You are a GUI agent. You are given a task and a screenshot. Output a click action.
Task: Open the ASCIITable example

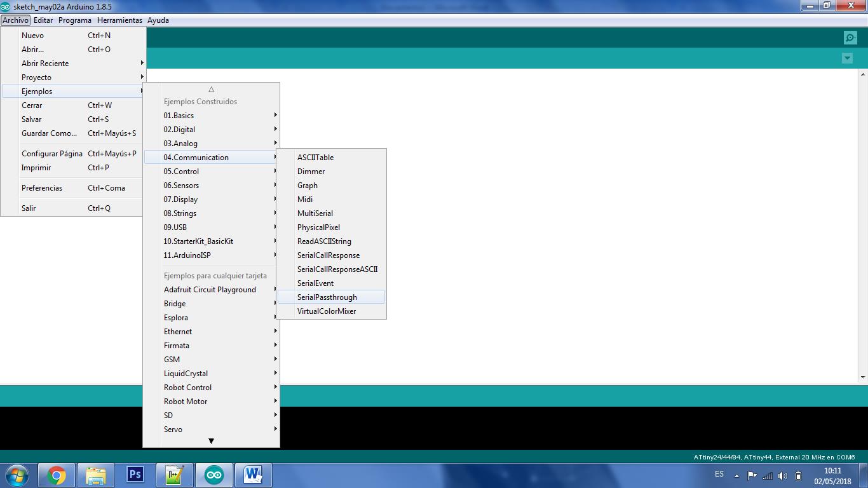[x=331, y=158]
